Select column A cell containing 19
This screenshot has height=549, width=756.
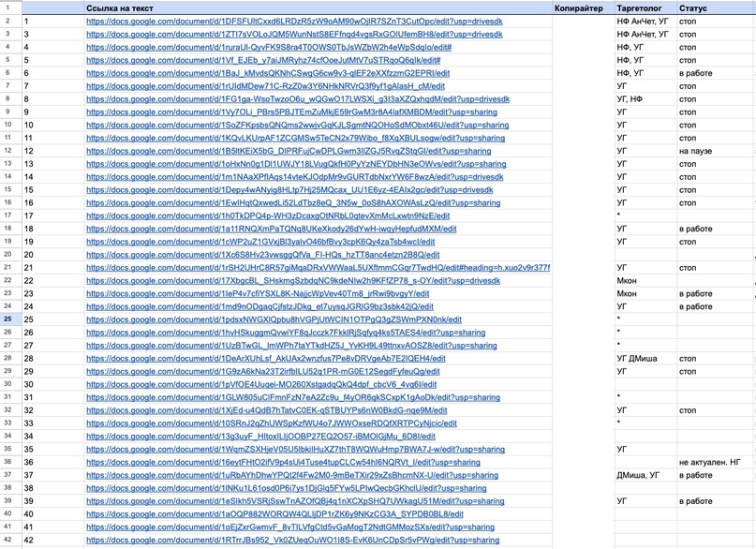pos(53,242)
